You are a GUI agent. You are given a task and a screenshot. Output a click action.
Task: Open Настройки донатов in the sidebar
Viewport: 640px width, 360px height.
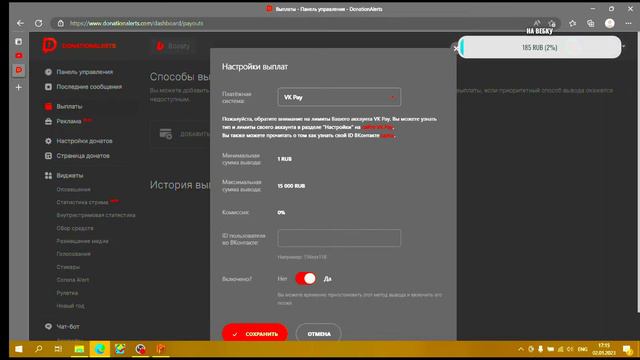(x=84, y=141)
